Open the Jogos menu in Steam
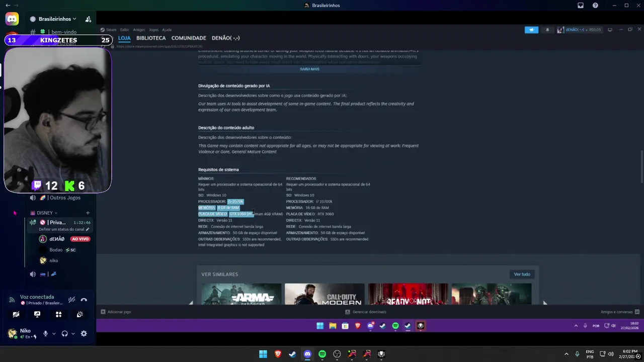This screenshot has height=362, width=644. (x=153, y=30)
